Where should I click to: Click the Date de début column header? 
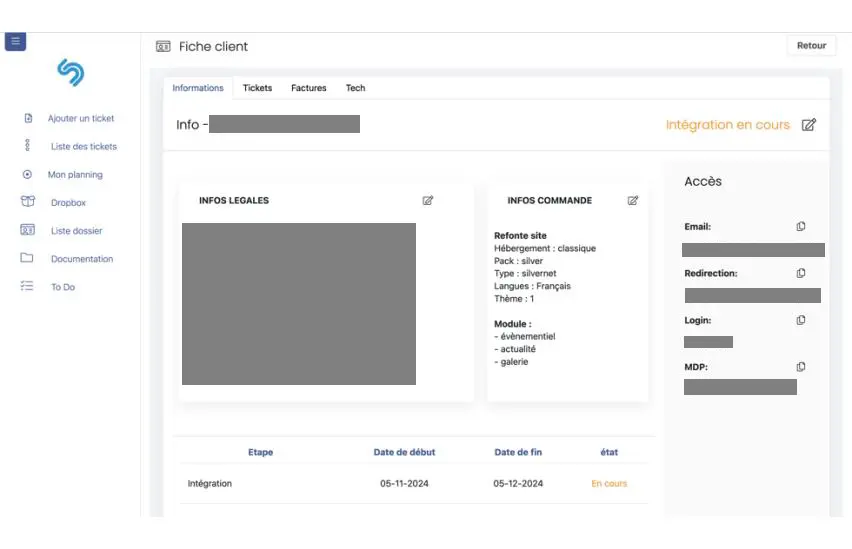pyautogui.click(x=404, y=452)
